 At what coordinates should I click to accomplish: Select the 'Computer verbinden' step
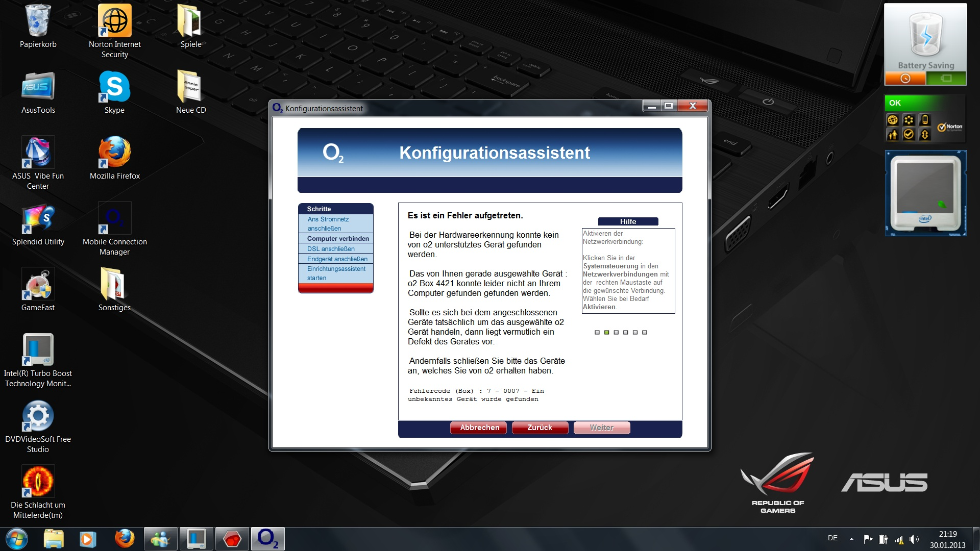pyautogui.click(x=336, y=238)
